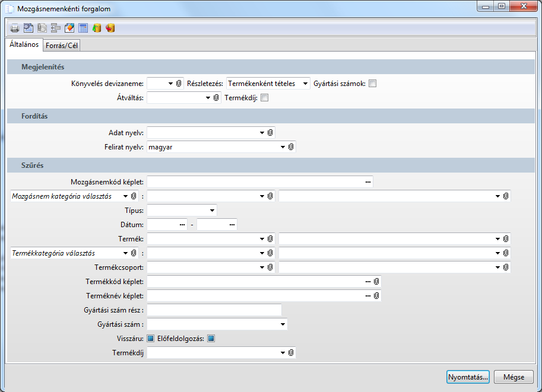Toggle the Termékdíj checkbox under Megjelenítés

(265, 98)
